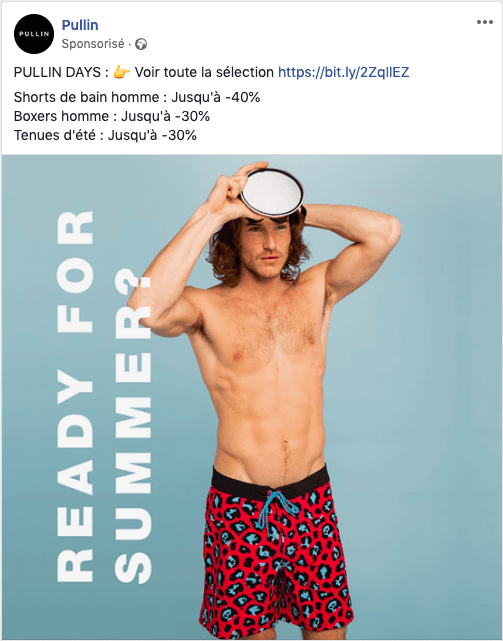This screenshot has height=641, width=503.
Task: Click the pointing hand emoji
Action: [x=121, y=72]
